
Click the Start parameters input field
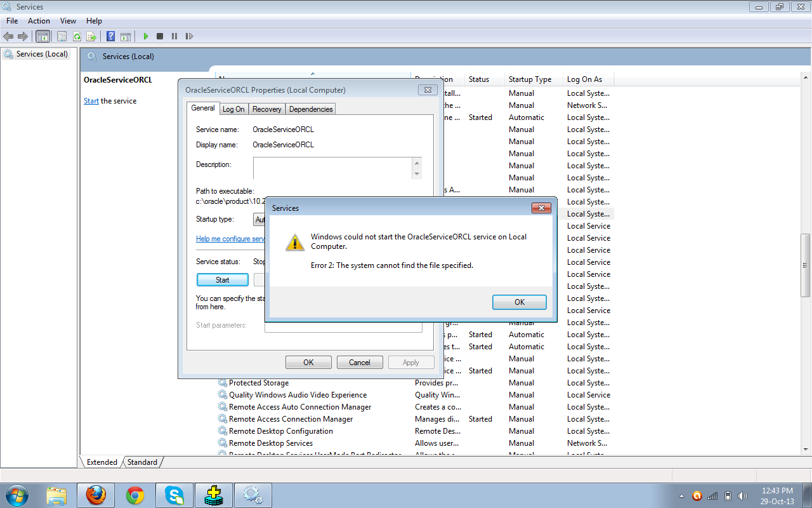tap(343, 327)
